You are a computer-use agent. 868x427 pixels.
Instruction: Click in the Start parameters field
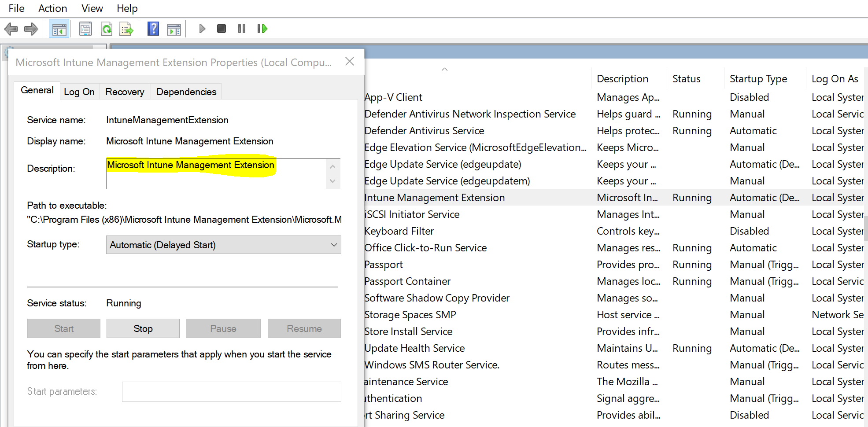click(x=231, y=391)
